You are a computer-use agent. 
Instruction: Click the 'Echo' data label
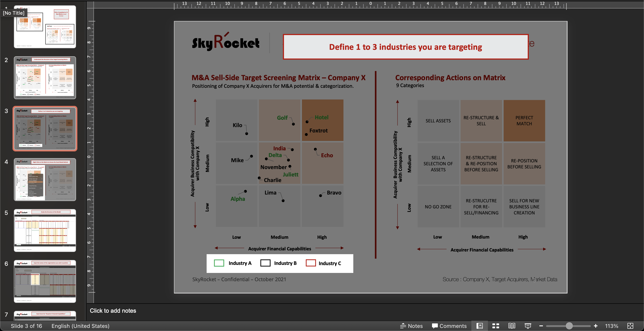point(327,155)
